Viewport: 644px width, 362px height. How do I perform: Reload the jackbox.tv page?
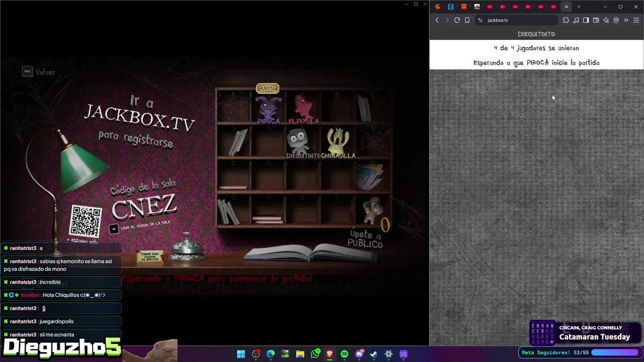[457, 20]
